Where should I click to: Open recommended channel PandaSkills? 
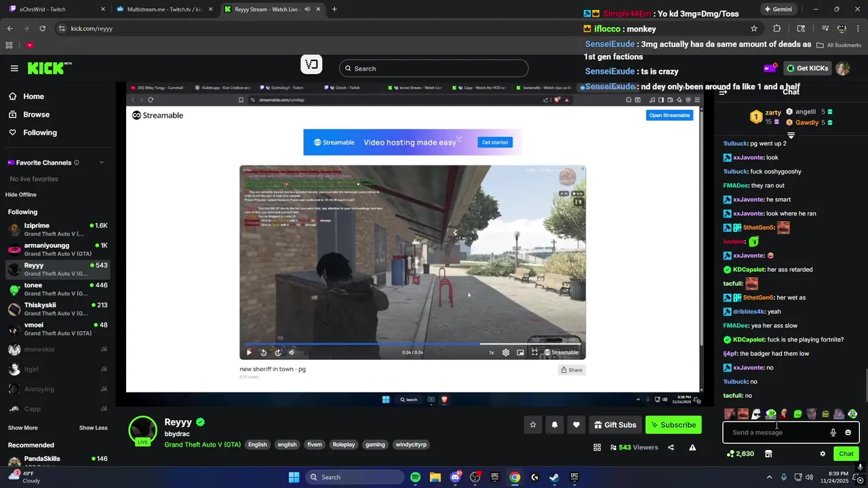[58, 462]
